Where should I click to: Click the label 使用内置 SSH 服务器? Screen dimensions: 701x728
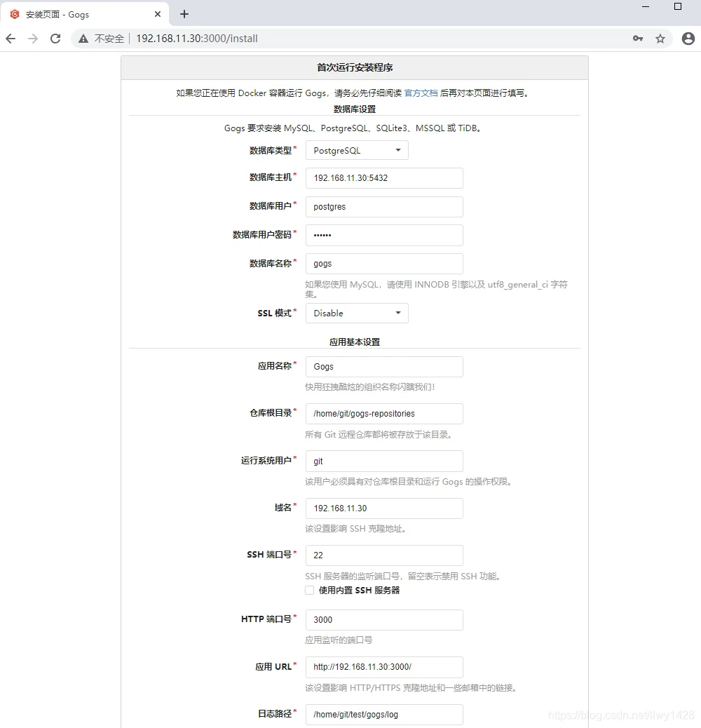[x=359, y=591]
